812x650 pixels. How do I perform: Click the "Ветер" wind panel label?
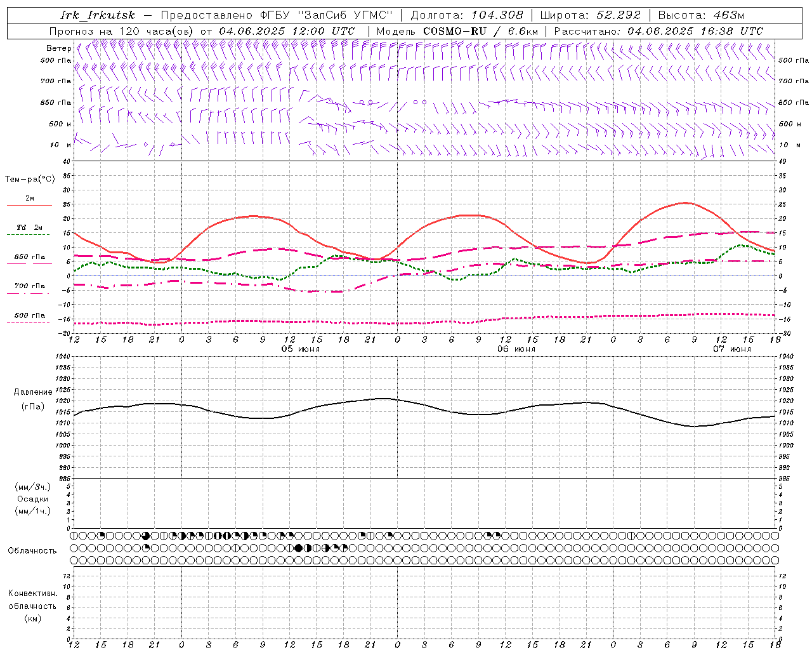(x=59, y=48)
